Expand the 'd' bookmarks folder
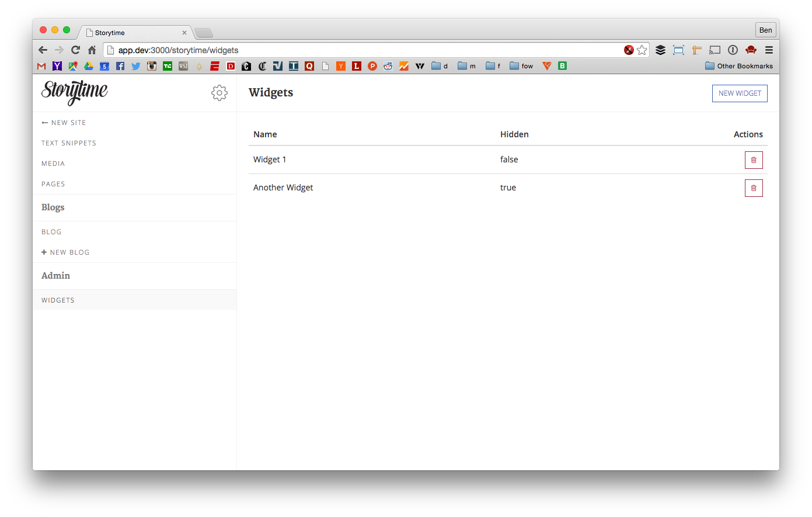812x517 pixels. (x=440, y=66)
